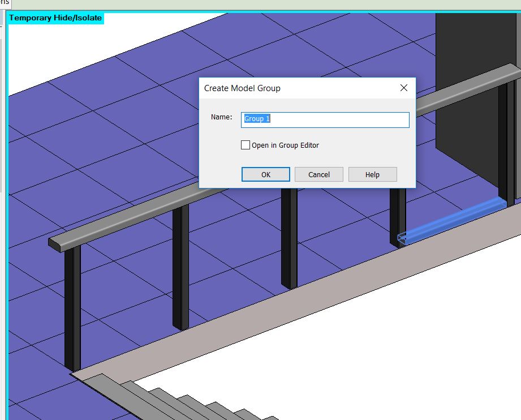
Task: Open Help for Create Model Group
Action: pos(372,174)
